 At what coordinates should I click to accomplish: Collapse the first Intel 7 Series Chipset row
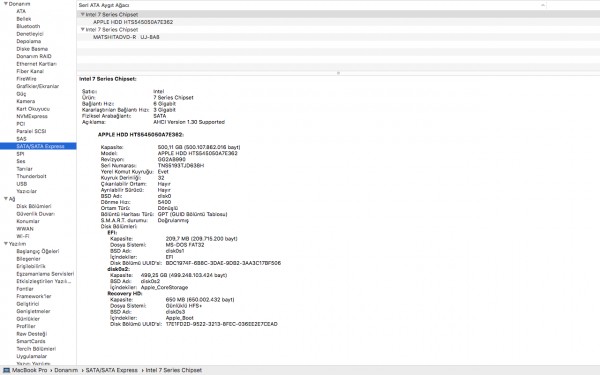82,14
